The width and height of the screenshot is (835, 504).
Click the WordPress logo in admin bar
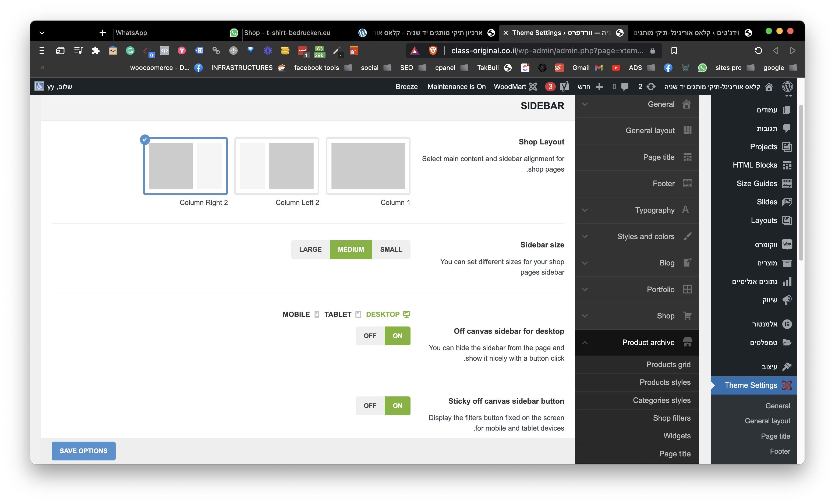(x=787, y=87)
